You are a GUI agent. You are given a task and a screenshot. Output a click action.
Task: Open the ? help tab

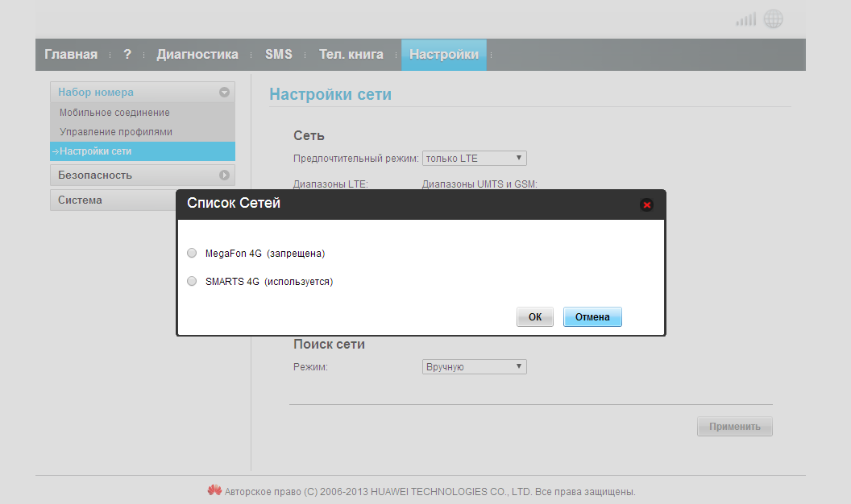(127, 54)
